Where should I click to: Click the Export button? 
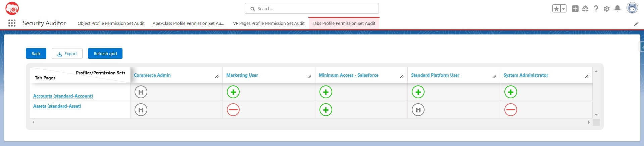point(67,53)
